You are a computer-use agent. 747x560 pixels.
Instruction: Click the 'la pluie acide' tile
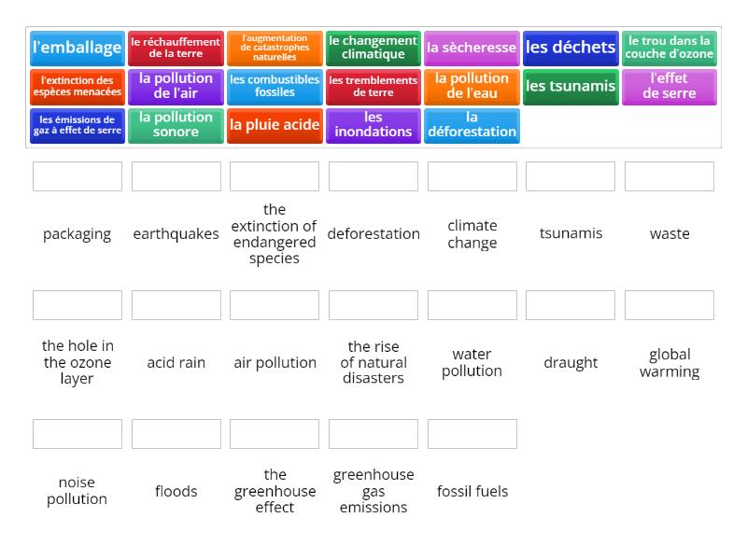click(x=275, y=125)
